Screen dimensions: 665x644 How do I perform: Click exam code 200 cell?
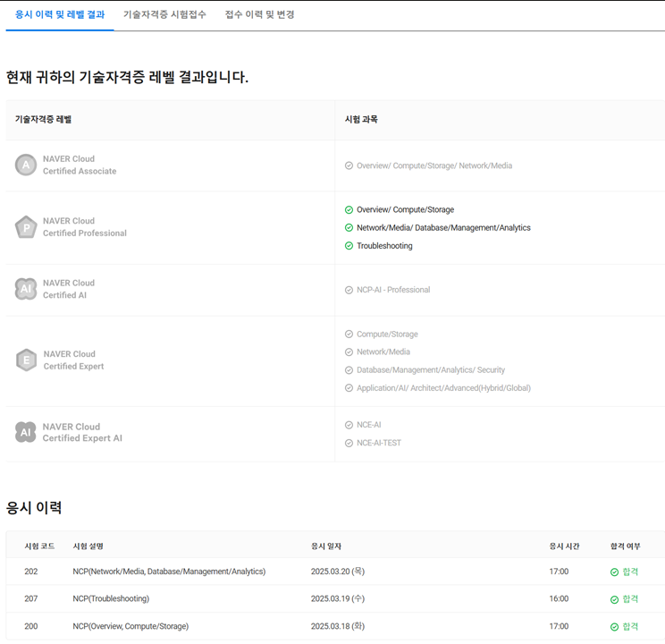click(x=31, y=627)
